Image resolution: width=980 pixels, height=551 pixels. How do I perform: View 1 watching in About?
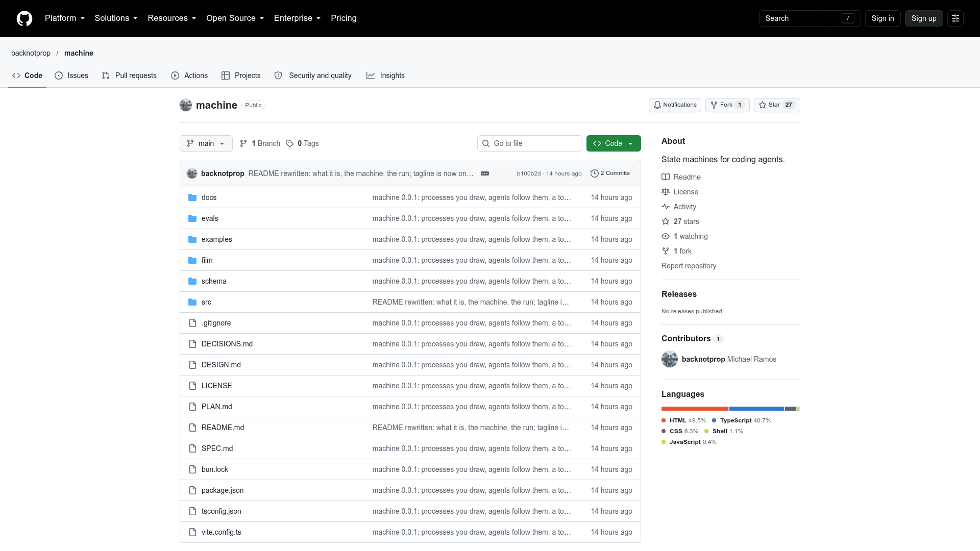point(684,236)
